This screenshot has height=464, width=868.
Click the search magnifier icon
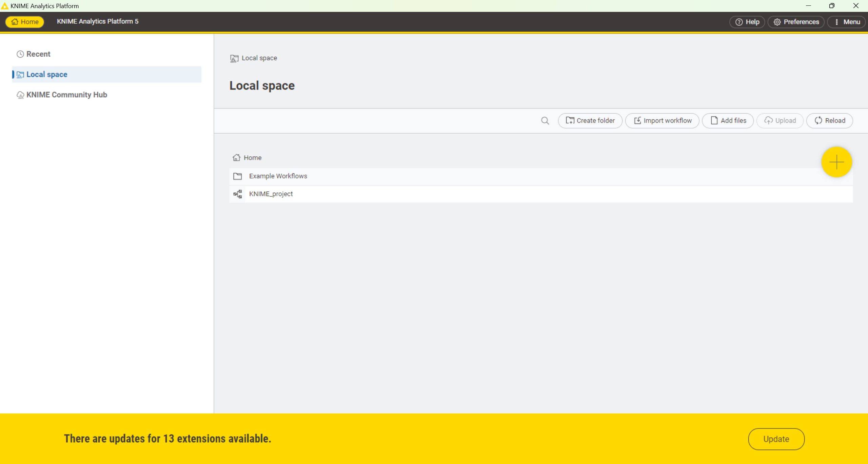point(545,121)
